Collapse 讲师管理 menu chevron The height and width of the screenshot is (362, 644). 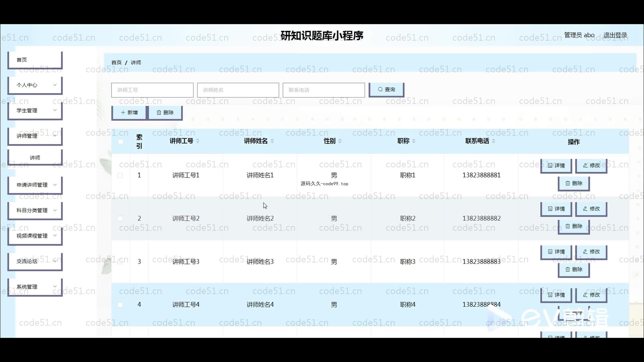pyautogui.click(x=55, y=136)
